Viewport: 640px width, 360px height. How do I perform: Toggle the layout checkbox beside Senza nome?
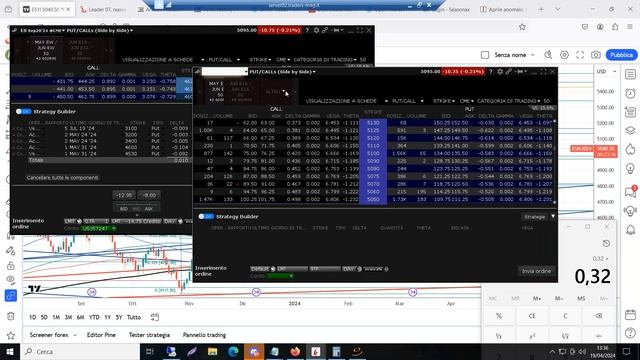[x=485, y=55]
